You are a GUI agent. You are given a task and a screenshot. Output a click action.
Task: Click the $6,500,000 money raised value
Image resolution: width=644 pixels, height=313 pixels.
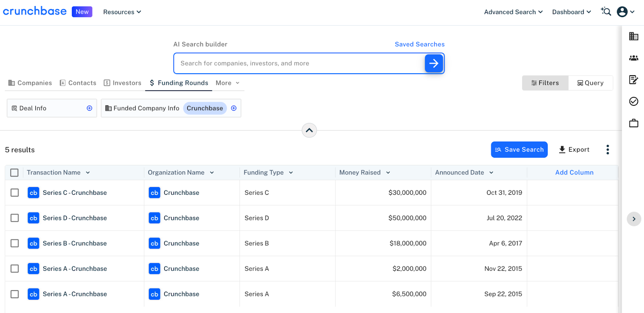[x=409, y=294]
